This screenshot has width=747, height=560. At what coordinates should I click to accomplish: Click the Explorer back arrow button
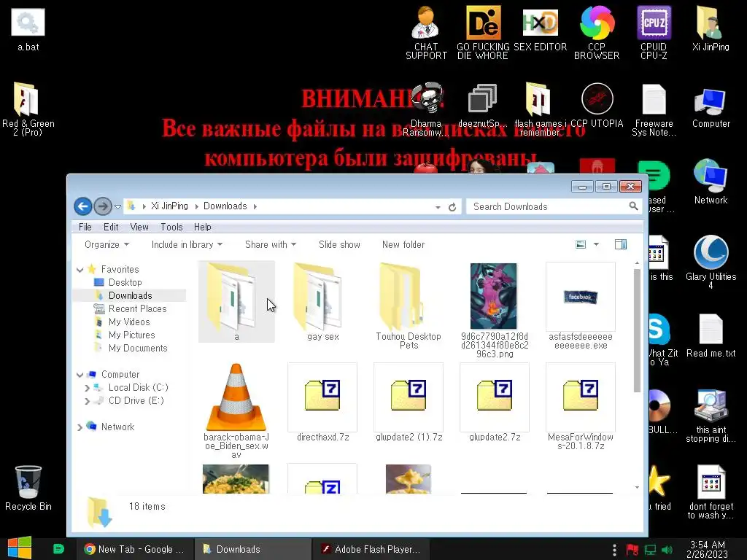[83, 206]
